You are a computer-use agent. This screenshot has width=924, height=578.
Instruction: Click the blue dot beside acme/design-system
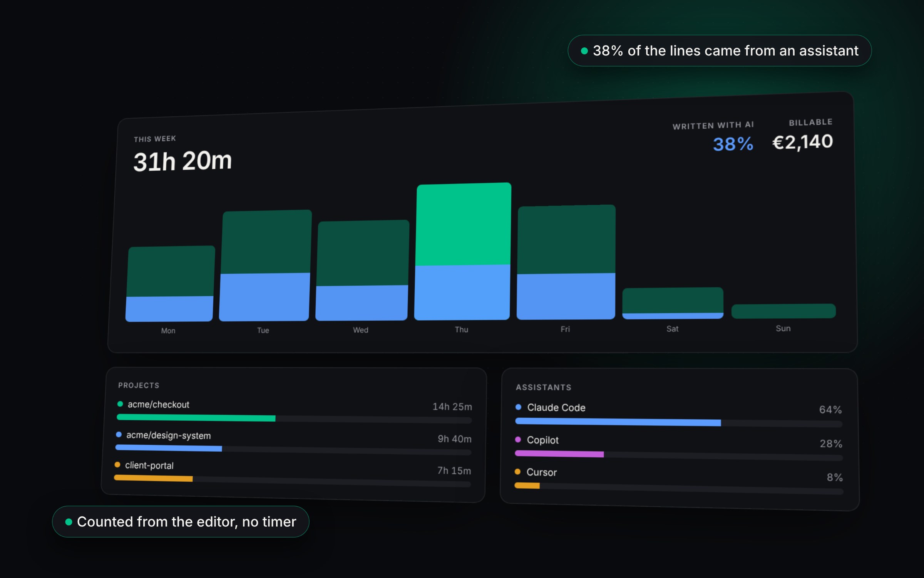(119, 434)
